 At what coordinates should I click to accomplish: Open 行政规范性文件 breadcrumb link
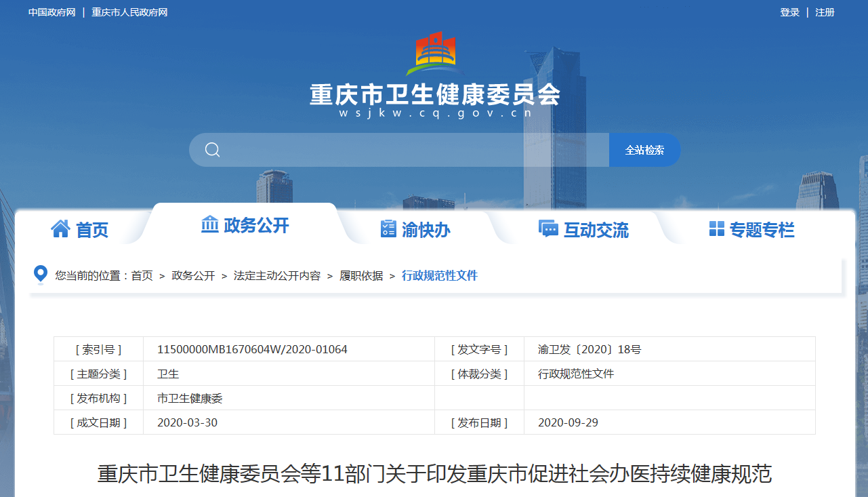pos(439,276)
